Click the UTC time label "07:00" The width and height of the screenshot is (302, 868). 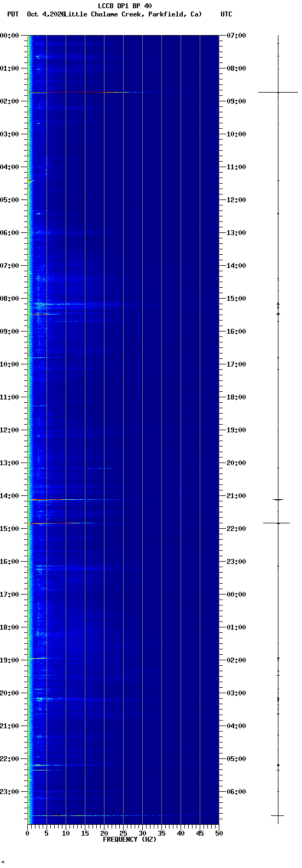click(236, 36)
